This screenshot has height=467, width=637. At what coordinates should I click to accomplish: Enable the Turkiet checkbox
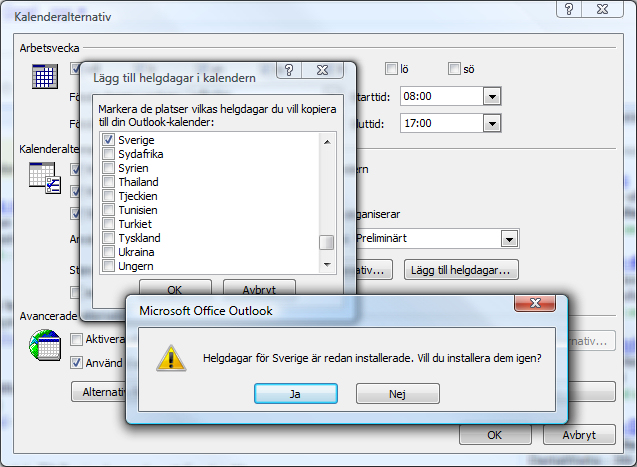108,224
